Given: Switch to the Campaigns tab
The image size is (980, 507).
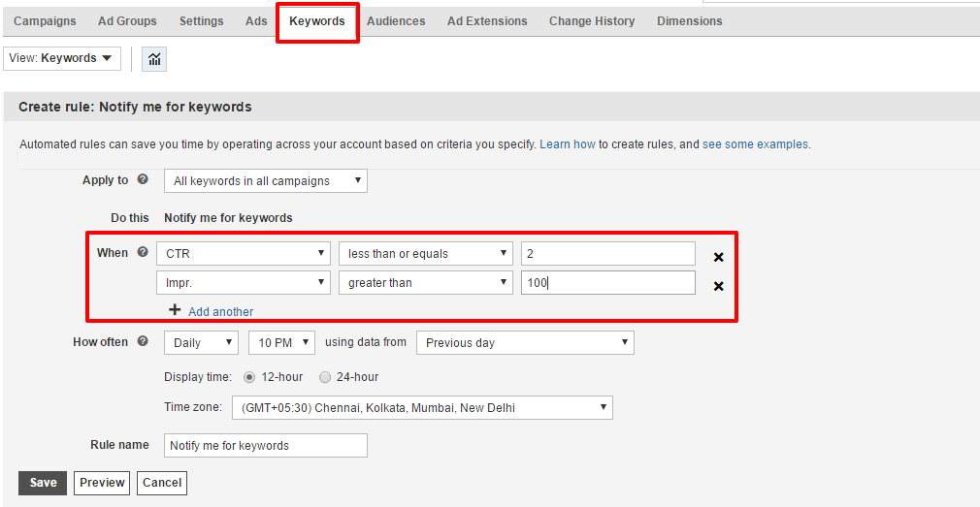Looking at the screenshot, I should 45,21.
